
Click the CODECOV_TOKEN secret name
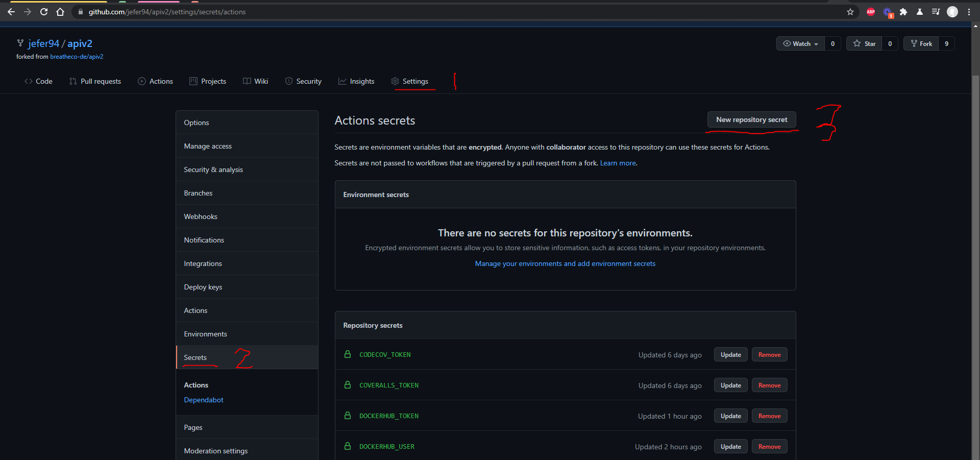coord(385,355)
